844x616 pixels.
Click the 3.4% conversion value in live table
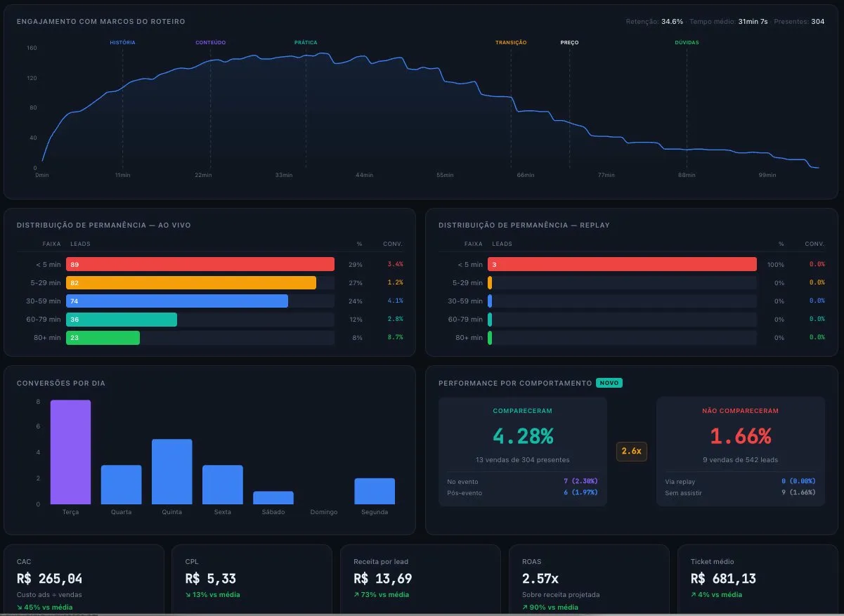tap(396, 264)
